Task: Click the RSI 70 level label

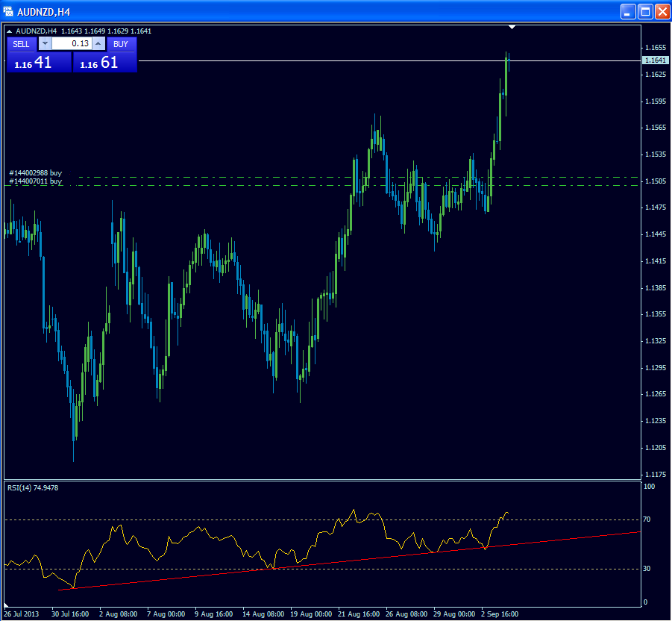Action: click(647, 519)
